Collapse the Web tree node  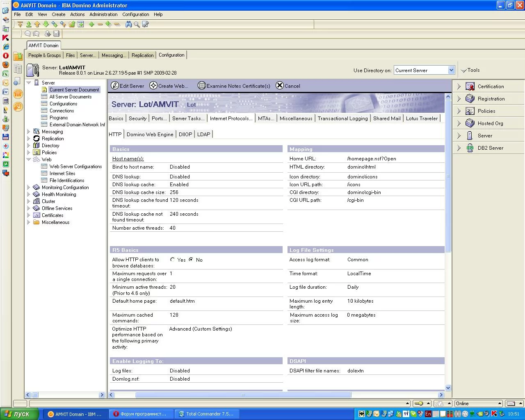29,160
